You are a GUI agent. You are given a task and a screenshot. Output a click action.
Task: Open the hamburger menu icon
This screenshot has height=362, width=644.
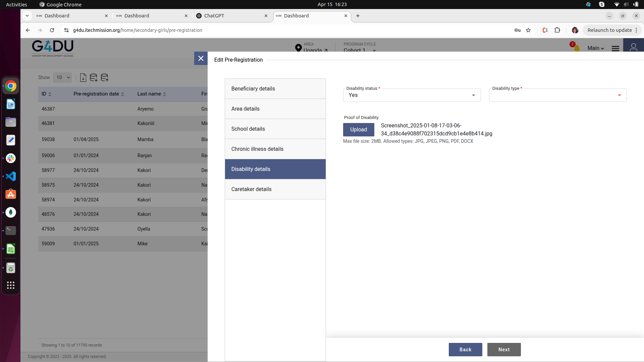tap(615, 48)
